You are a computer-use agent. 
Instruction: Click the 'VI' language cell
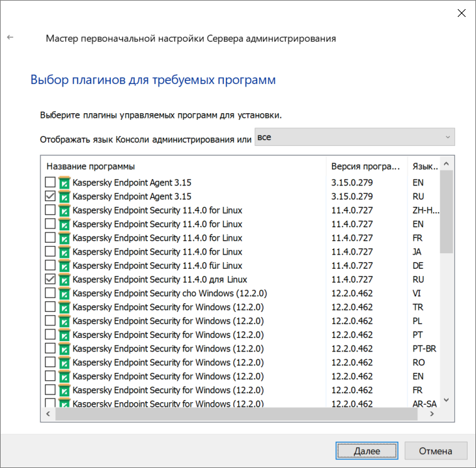tap(417, 294)
